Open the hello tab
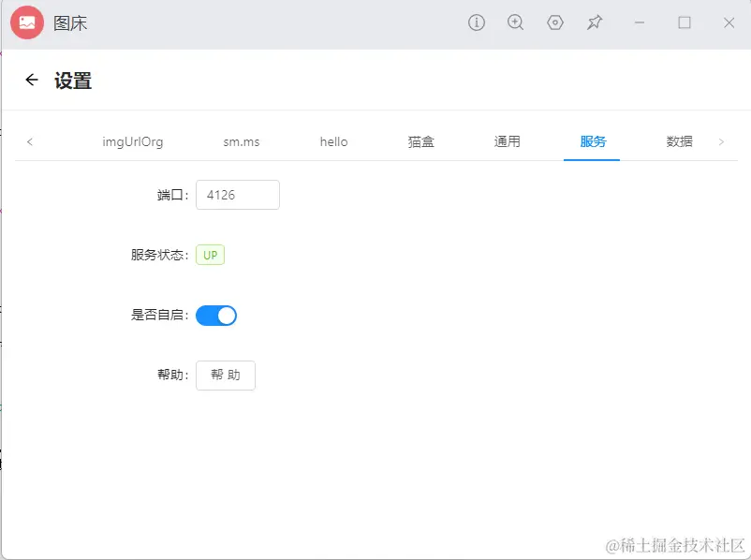Screen dimensions: 751x560 (x=334, y=141)
